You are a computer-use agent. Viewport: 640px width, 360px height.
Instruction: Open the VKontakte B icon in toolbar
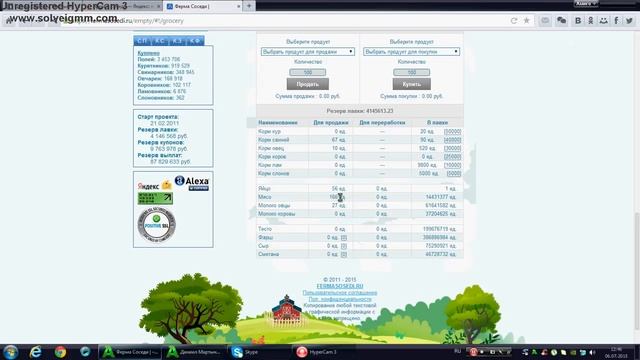tap(578, 21)
